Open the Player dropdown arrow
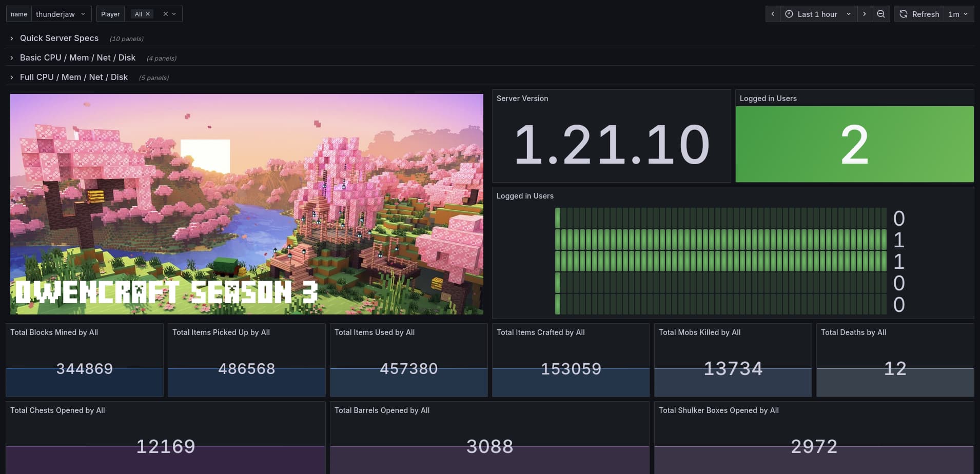Screen dimensions: 980x474 coord(174,14)
